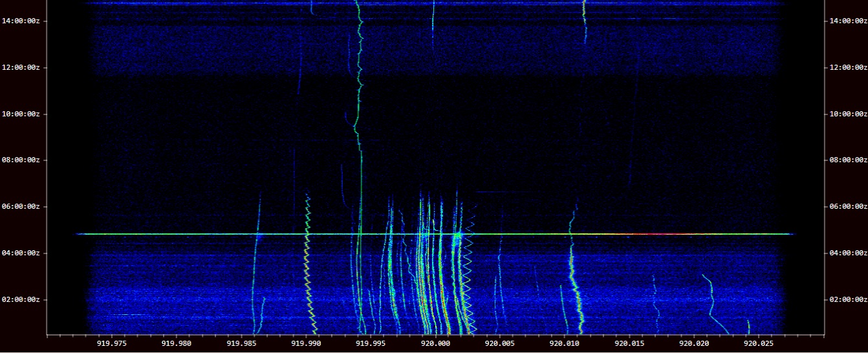Click the 919.980 frequency label
The width and height of the screenshot is (868, 353).
176,344
